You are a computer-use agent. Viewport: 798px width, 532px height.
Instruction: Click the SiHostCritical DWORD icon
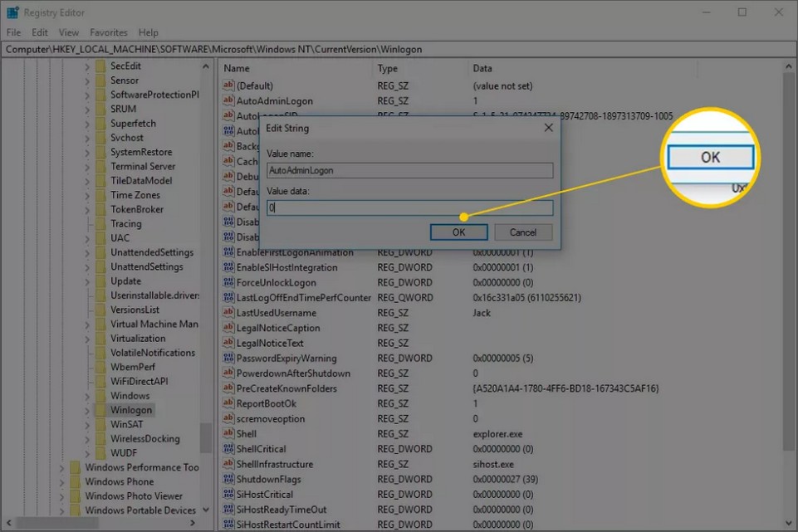(x=228, y=494)
